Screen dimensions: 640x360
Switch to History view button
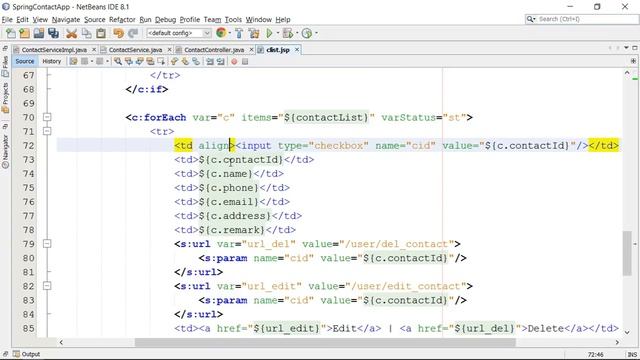point(51,61)
